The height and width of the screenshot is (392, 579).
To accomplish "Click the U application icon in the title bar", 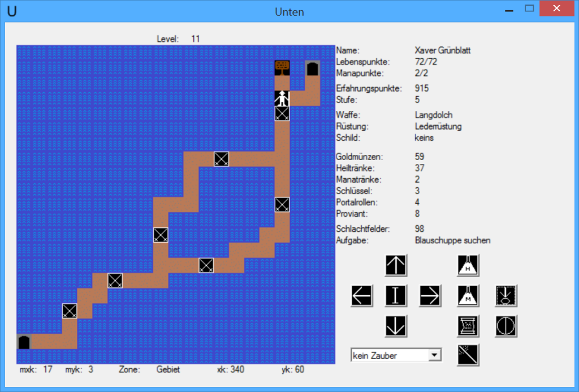I will pyautogui.click(x=12, y=10).
